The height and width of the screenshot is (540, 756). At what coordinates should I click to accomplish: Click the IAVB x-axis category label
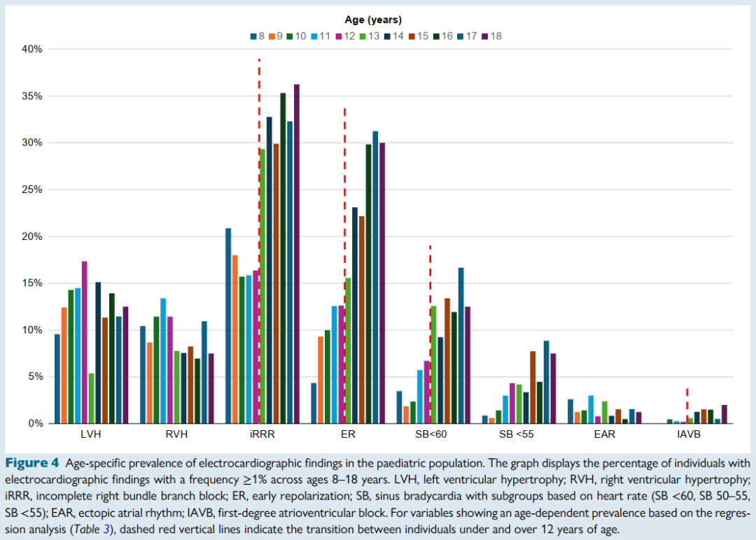[687, 434]
